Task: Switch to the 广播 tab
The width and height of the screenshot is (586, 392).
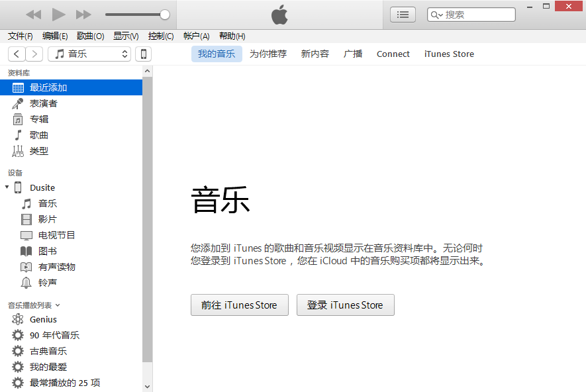Action: 353,54
